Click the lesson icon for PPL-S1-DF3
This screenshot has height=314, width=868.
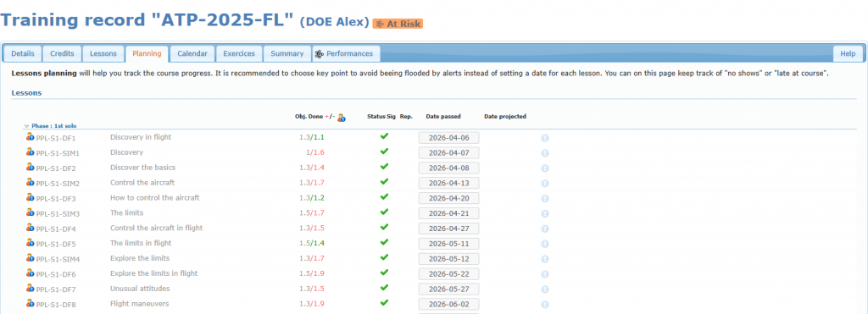click(30, 197)
